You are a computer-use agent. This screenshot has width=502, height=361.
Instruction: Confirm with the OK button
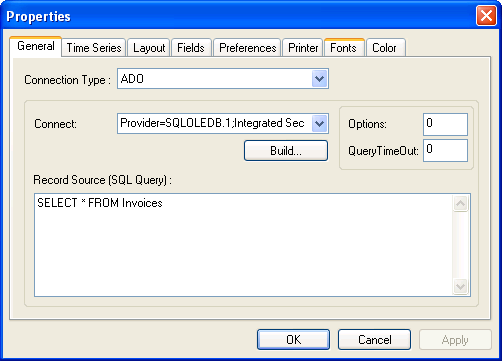pos(293,340)
